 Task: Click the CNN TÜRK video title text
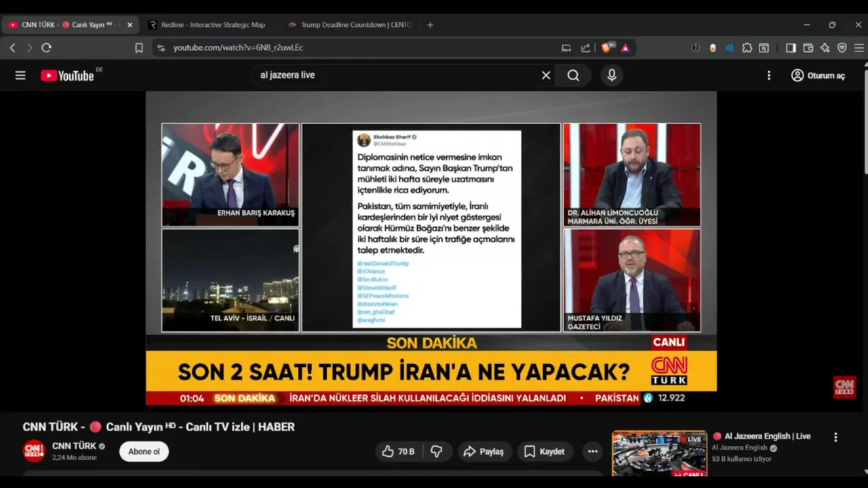[159, 427]
